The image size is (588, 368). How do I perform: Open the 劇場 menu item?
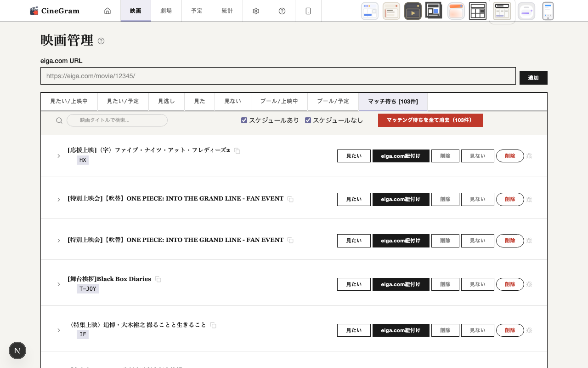point(166,11)
